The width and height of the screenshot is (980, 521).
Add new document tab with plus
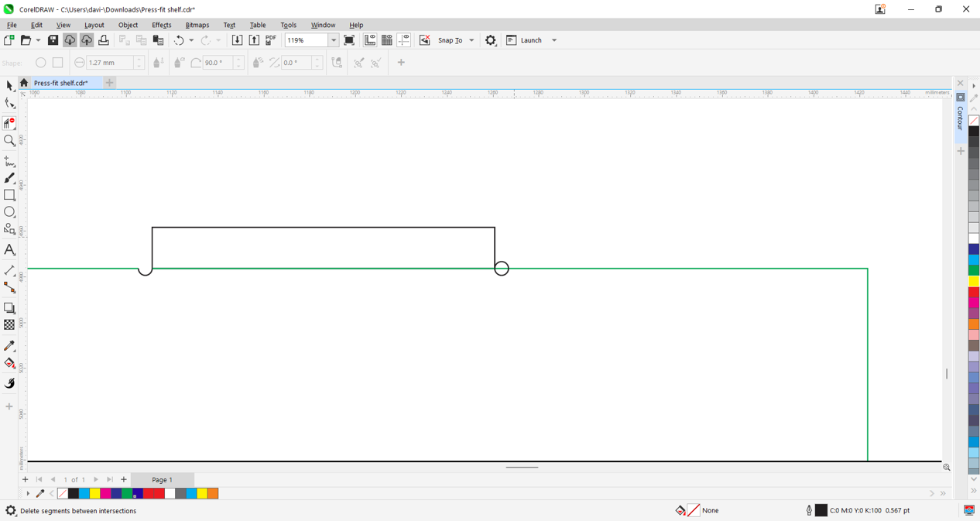point(110,83)
